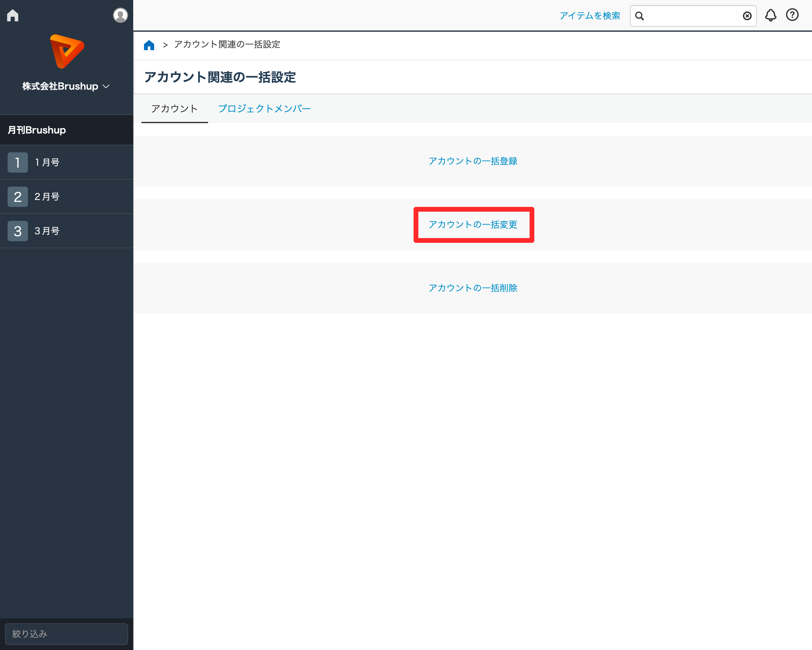
Task: Open notifications bell
Action: tap(770, 16)
